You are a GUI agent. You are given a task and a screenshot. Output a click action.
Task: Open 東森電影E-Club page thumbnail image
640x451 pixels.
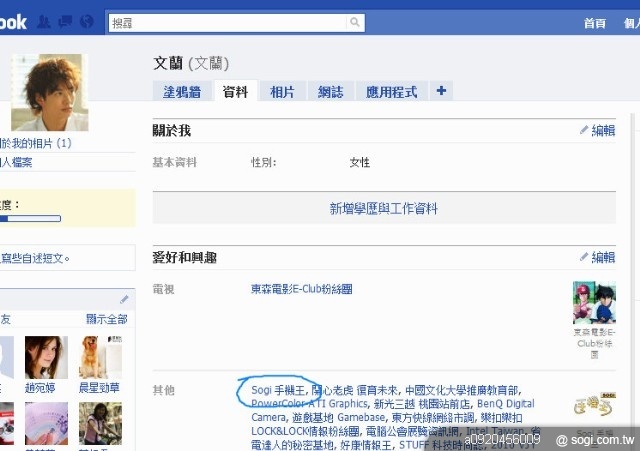pos(594,302)
